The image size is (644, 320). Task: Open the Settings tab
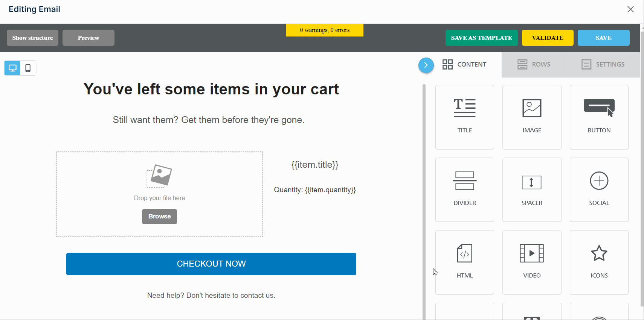603,65
